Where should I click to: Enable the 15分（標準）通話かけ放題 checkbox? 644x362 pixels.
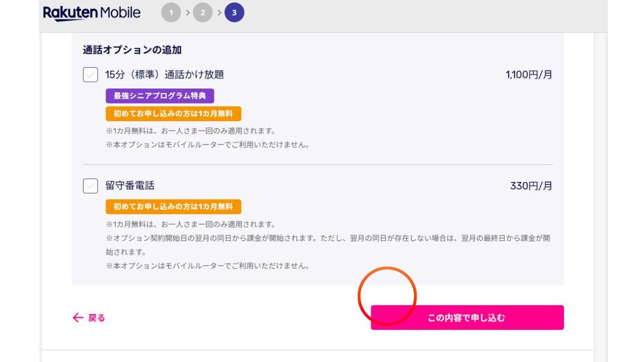(91, 75)
